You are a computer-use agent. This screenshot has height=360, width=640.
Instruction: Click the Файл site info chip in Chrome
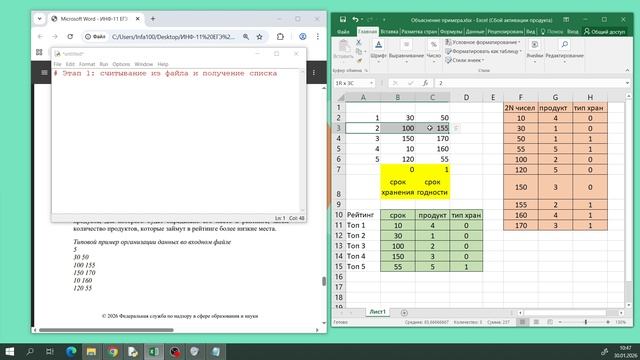[x=95, y=36]
